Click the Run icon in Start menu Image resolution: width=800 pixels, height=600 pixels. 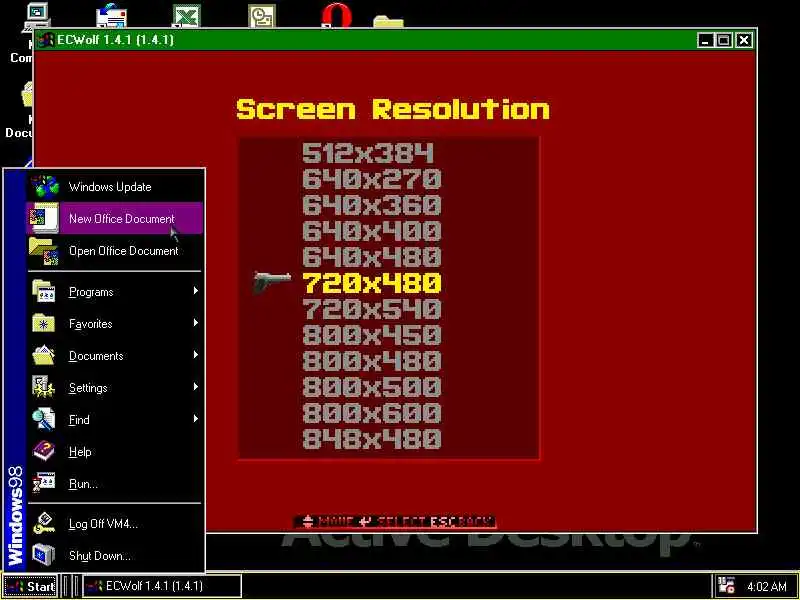44,483
